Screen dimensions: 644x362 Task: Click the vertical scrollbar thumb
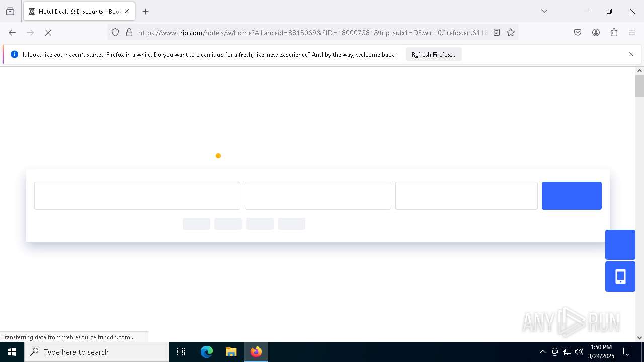(639, 85)
